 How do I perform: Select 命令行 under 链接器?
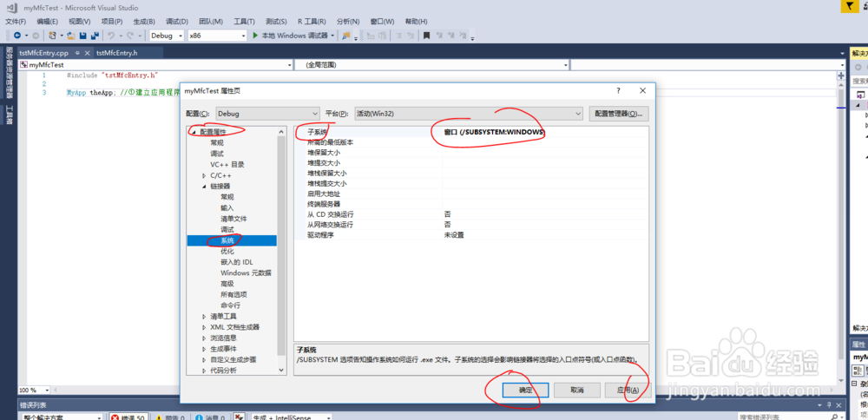[230, 305]
